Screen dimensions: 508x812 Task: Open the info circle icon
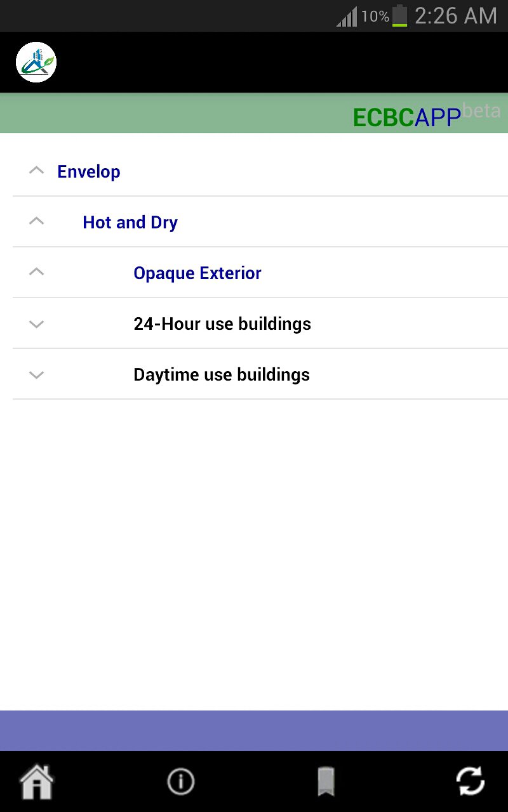(x=180, y=782)
